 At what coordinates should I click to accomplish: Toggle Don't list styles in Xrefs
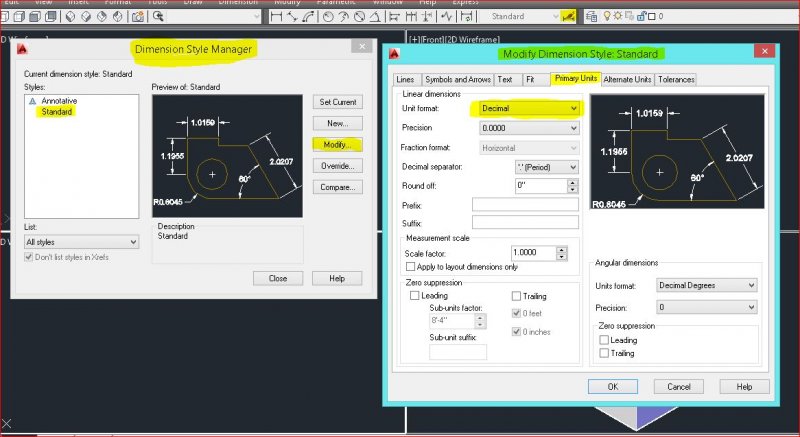(x=29, y=257)
